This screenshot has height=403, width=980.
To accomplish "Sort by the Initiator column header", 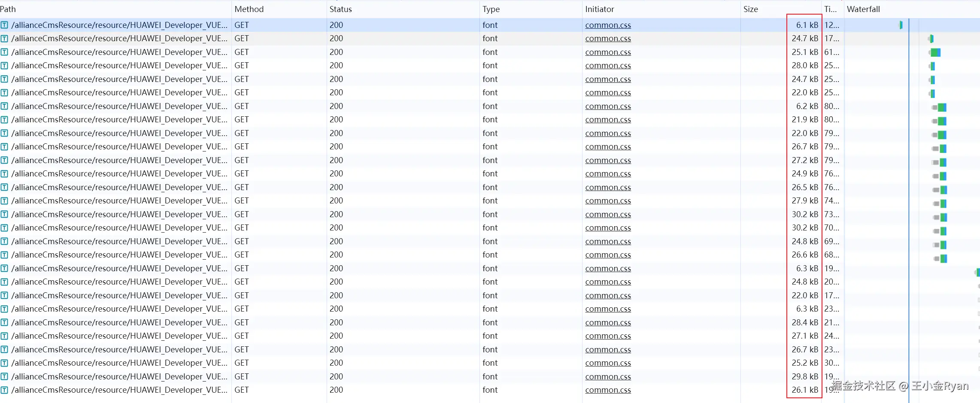I will 599,9.
